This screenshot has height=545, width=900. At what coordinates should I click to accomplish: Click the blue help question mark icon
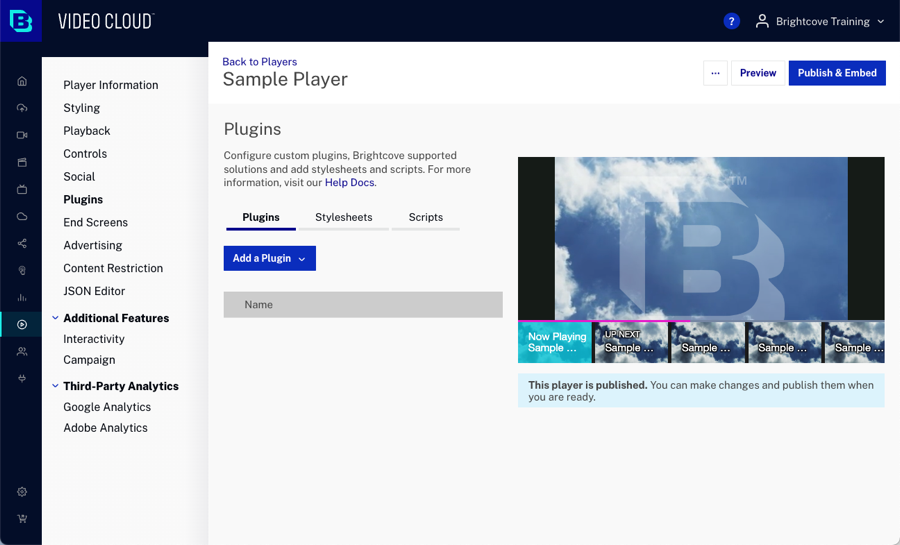(x=731, y=21)
